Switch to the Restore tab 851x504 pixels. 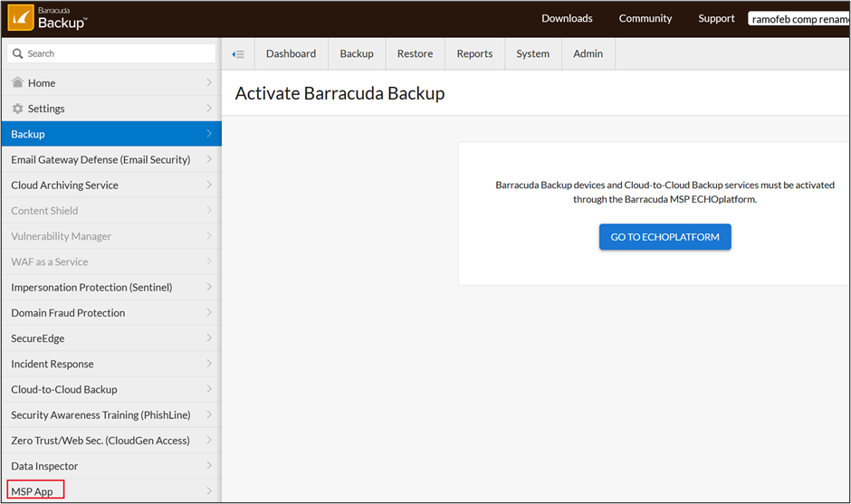416,53
